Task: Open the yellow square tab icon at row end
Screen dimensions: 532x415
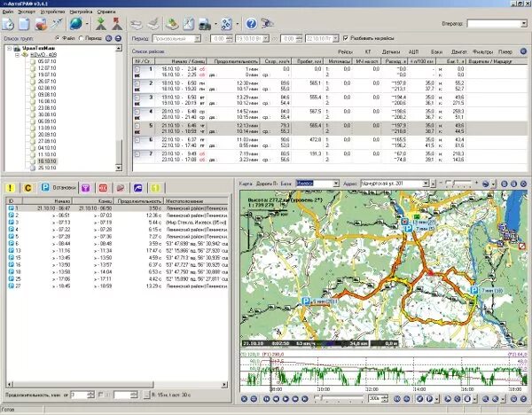Action: 155,188
